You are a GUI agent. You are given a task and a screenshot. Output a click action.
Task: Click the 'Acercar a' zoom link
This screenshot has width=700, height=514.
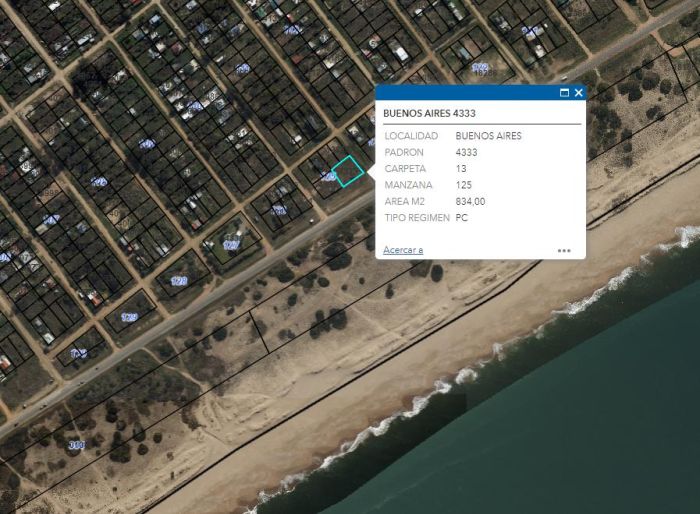click(x=403, y=250)
